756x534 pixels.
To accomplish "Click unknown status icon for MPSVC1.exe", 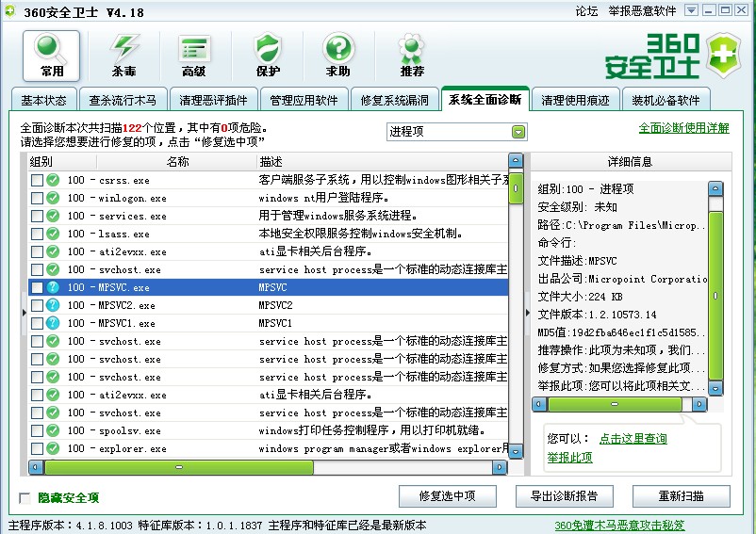I will 53,323.
